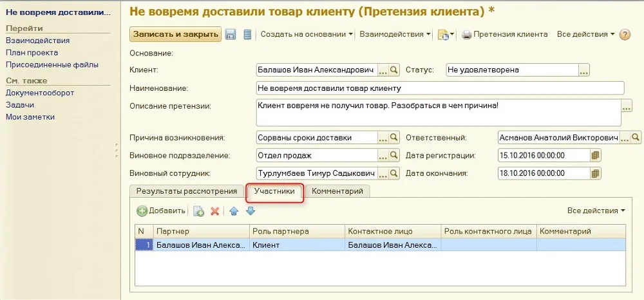The height and width of the screenshot is (300, 644).
Task: Click the Статус field showing Не удовлетворена
Action: click(x=513, y=70)
